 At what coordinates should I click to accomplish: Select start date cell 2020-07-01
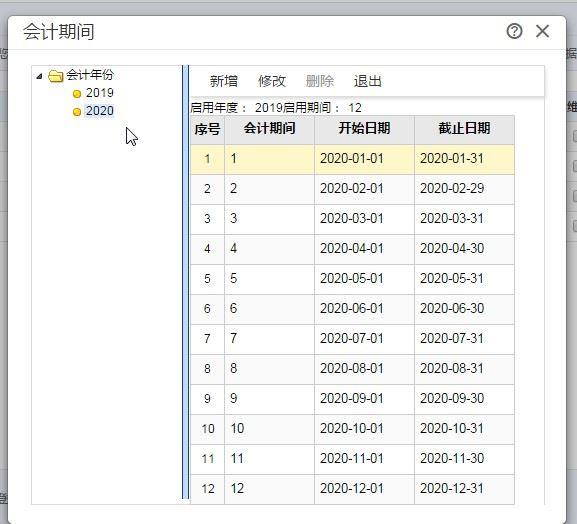(x=364, y=339)
